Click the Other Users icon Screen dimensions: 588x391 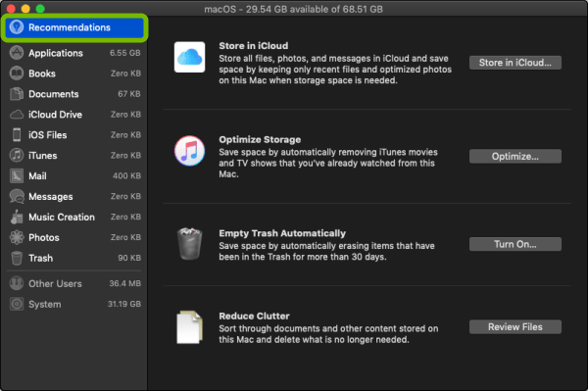click(17, 283)
